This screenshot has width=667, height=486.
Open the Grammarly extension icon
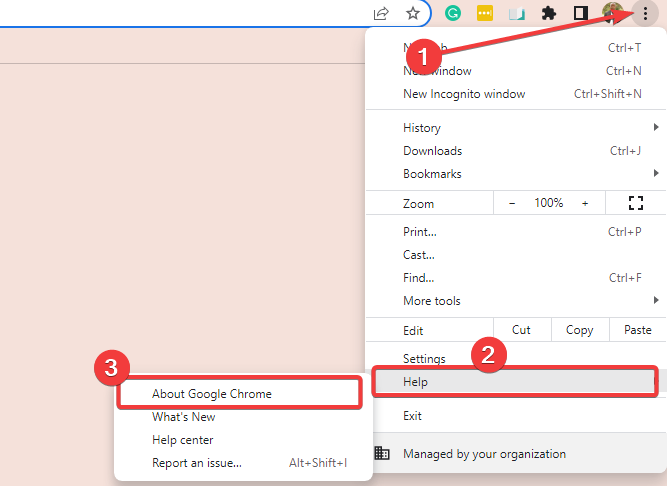[x=453, y=14]
